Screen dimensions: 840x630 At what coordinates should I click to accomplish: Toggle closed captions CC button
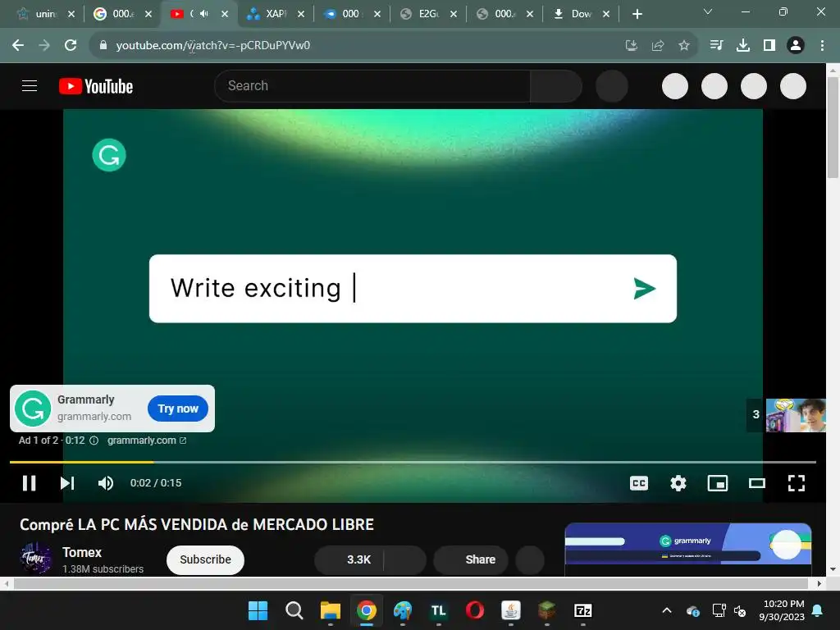638,483
